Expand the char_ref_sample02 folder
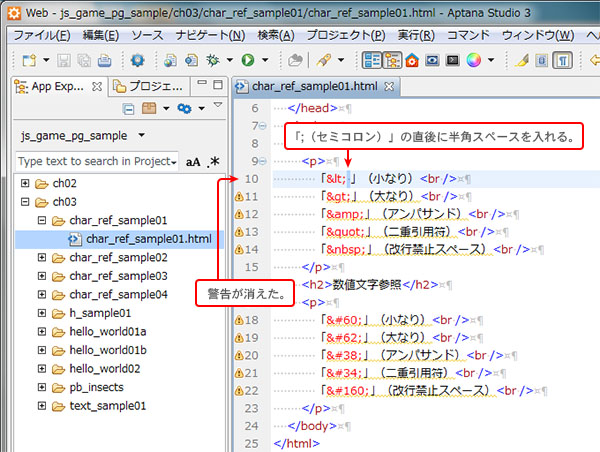 click(42, 257)
